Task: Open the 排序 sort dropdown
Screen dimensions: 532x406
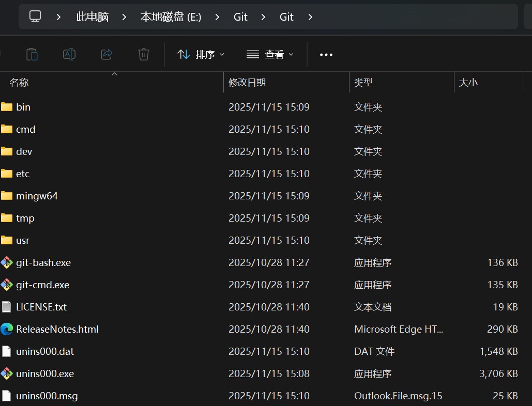Action: [x=201, y=54]
